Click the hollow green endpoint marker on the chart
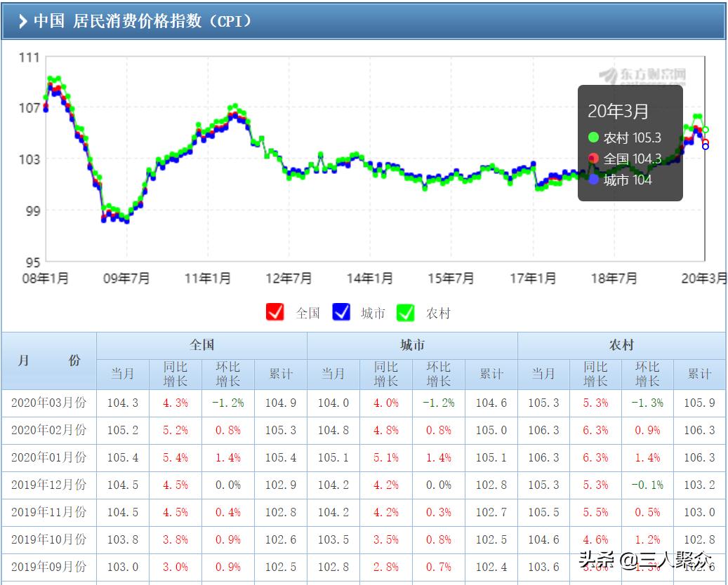Viewport: 728px width, 585px height. tap(705, 130)
